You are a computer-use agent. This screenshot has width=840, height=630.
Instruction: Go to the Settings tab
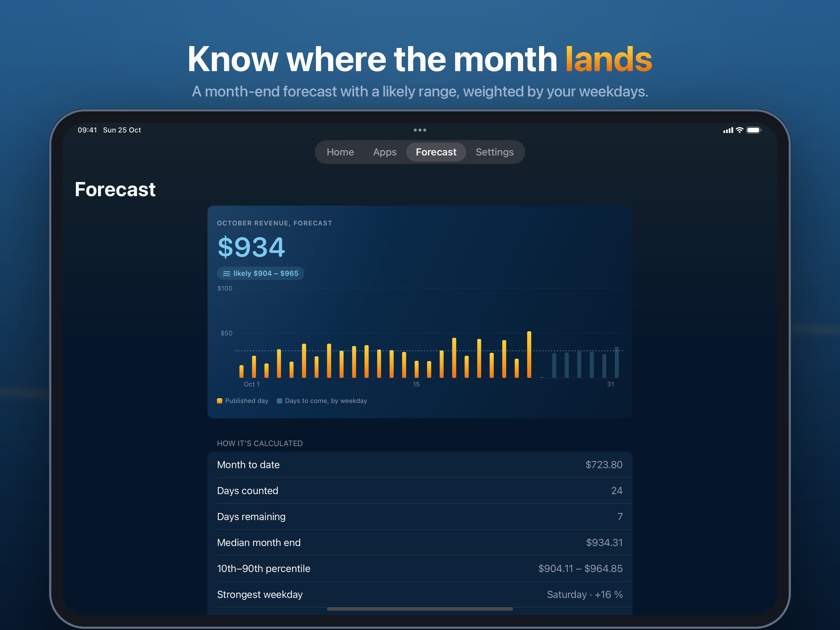[x=494, y=152]
